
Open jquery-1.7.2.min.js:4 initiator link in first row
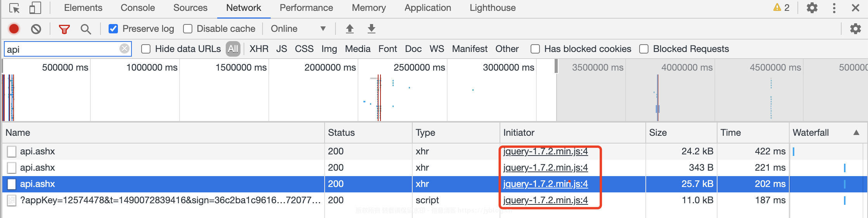(x=545, y=151)
